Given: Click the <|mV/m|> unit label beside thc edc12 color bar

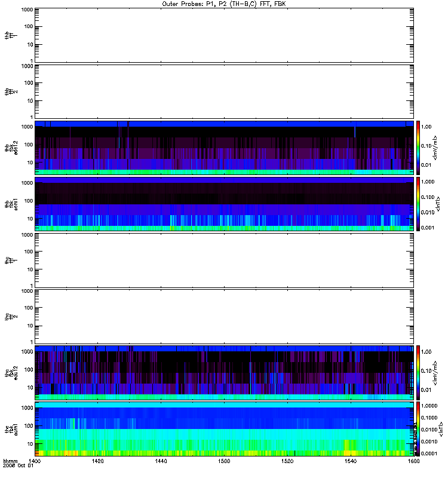Looking at the screenshot, I should [435, 373].
